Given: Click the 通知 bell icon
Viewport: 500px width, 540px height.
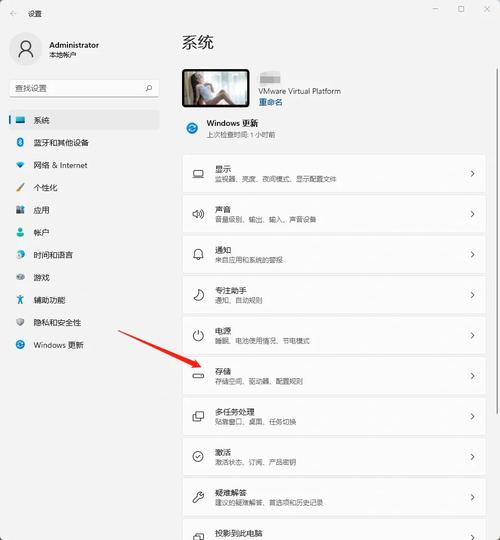Looking at the screenshot, I should [x=198, y=255].
